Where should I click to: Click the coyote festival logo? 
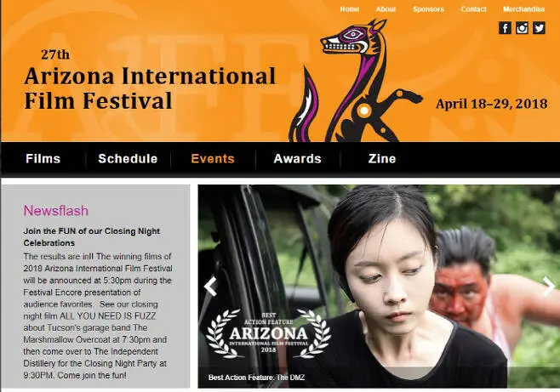tap(356, 82)
